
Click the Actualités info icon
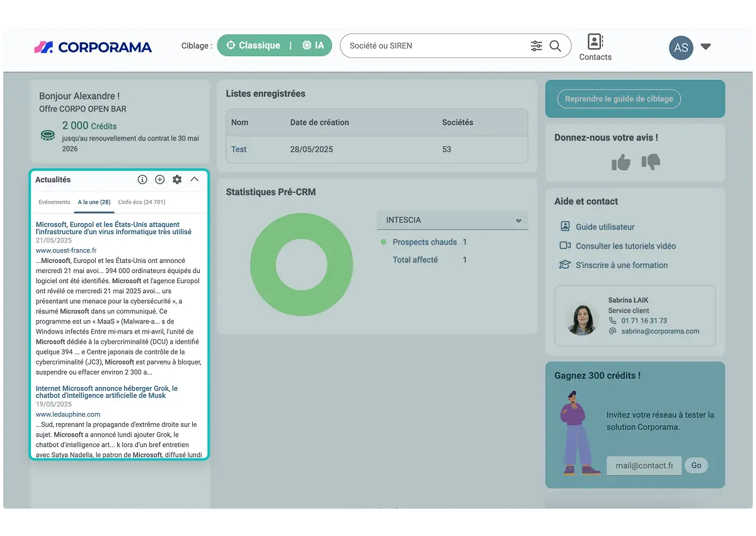point(142,180)
